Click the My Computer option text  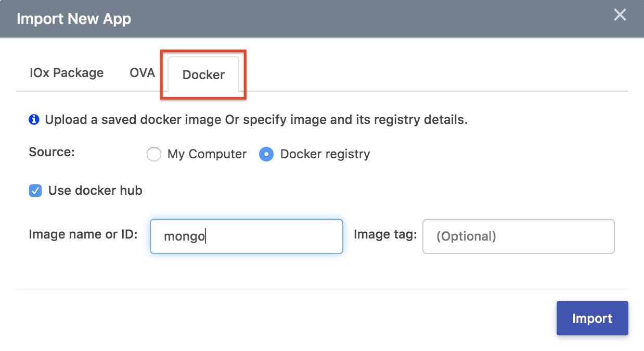coord(207,155)
